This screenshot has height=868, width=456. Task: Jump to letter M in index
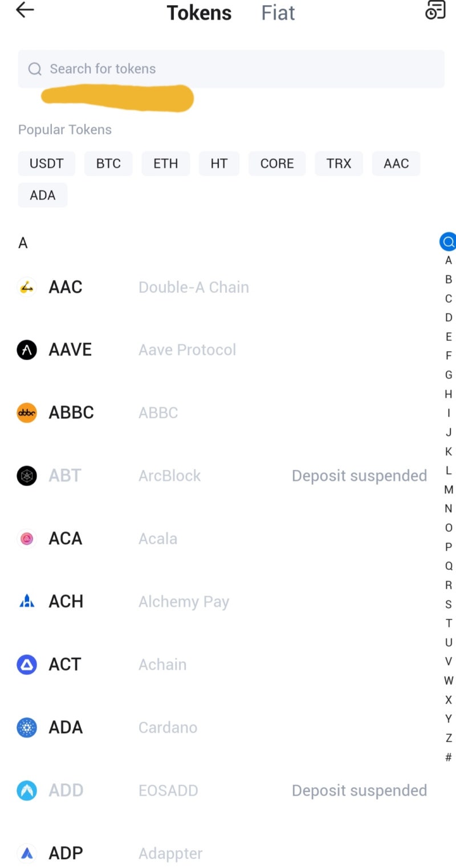[449, 490]
